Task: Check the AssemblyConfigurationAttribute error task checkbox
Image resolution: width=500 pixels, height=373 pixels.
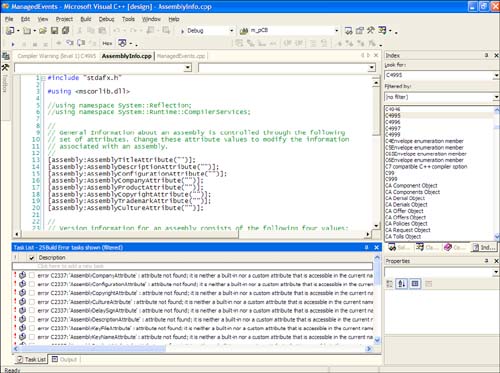Action: click(32, 284)
